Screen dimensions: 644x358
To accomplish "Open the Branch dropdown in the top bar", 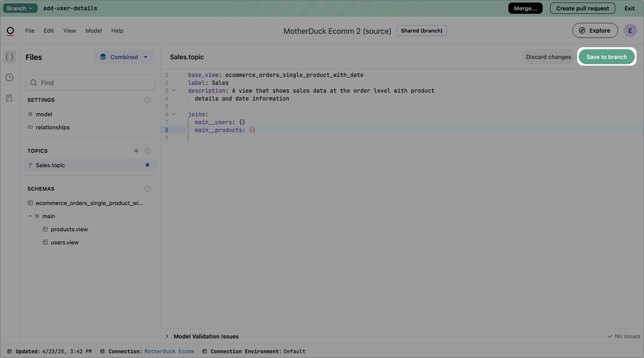I will tap(20, 8).
